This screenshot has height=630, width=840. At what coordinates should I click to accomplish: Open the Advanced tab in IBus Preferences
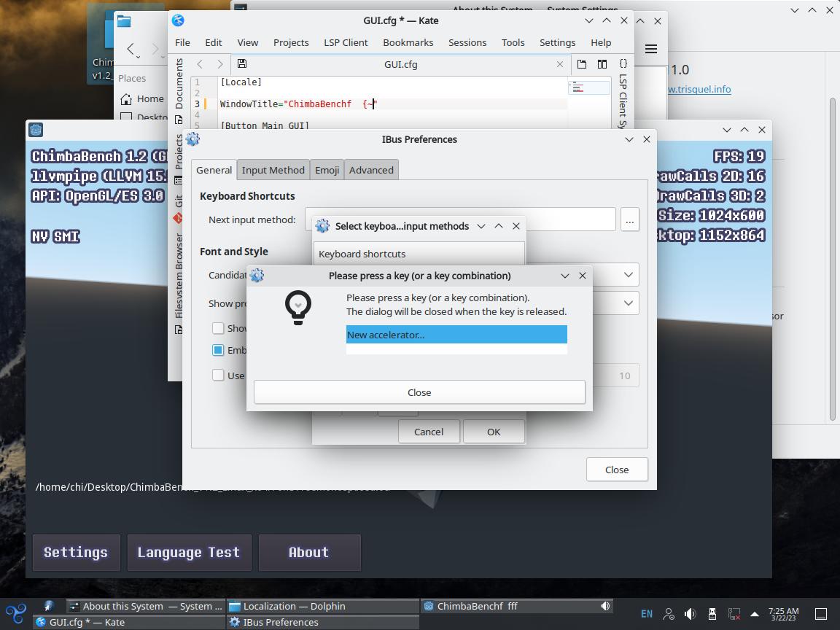coord(371,170)
